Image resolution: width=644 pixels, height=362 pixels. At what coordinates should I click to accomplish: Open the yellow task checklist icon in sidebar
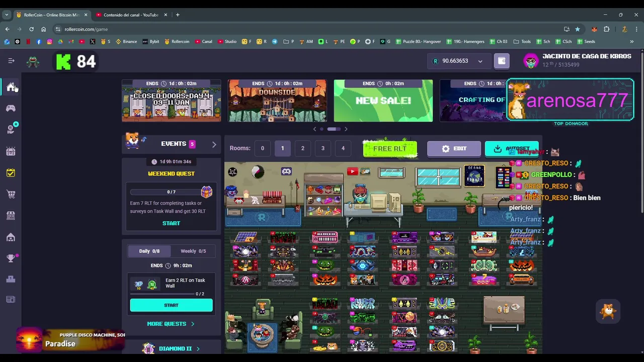coord(11,173)
